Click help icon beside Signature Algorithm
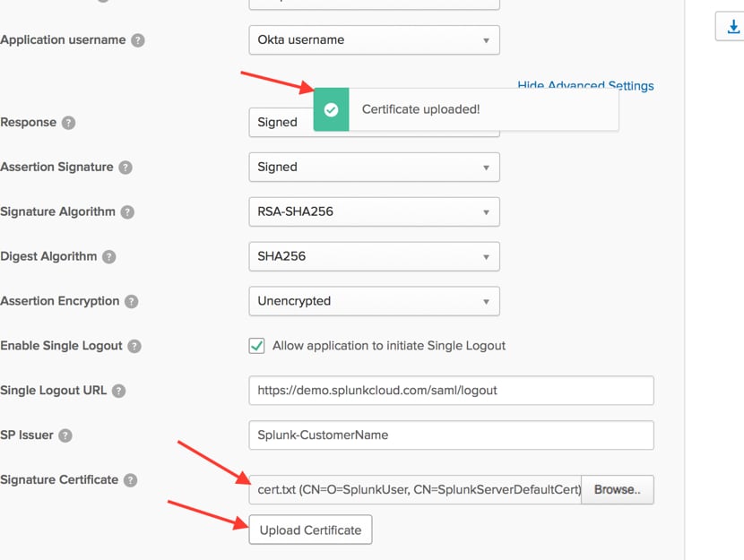This screenshot has height=560, width=744. (x=127, y=212)
